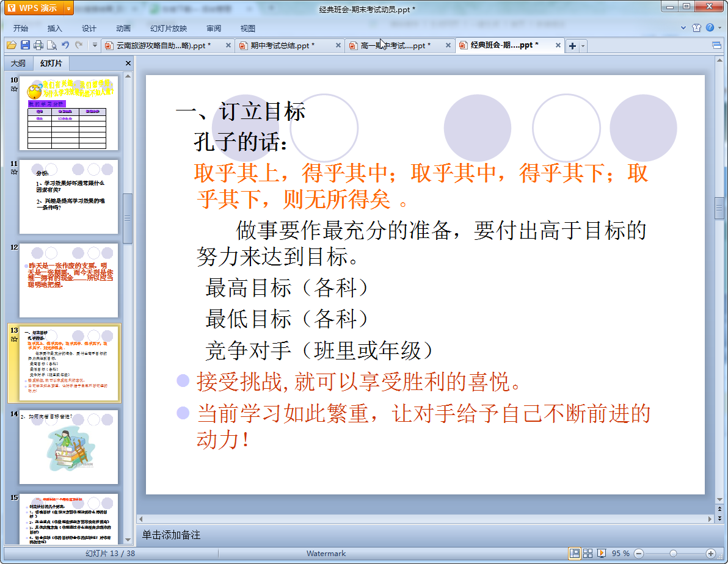Select slide 15 thumbnail
Image resolution: width=728 pixels, height=564 pixels.
(69, 518)
